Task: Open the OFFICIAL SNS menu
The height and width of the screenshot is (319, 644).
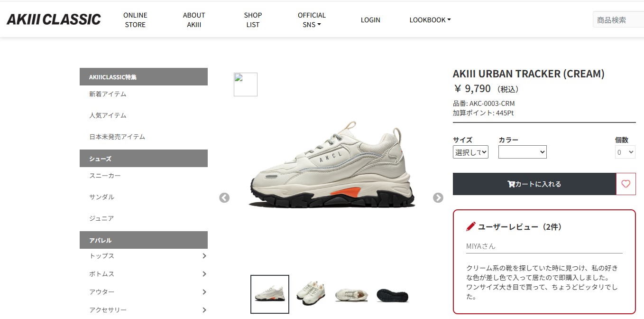Action: coord(312,20)
